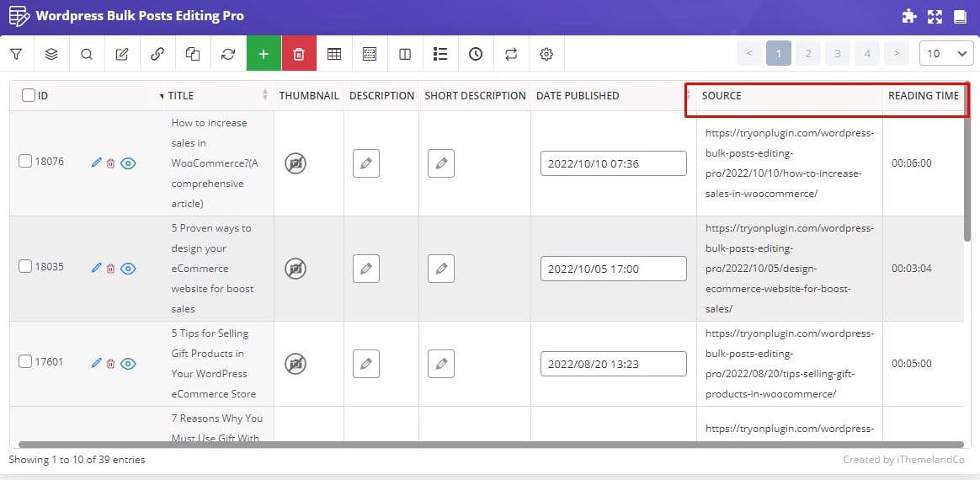
Task: Delete post 18035 with small trash icon
Action: pos(110,268)
